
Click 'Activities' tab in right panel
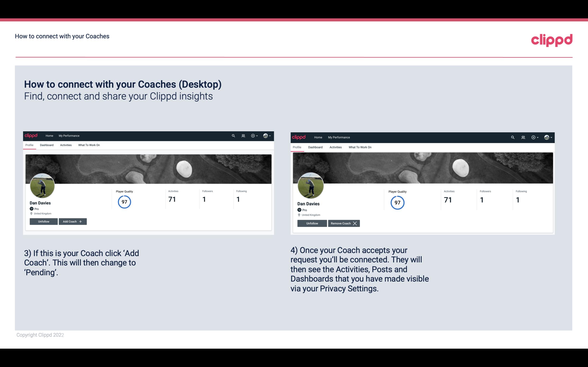pos(335,147)
